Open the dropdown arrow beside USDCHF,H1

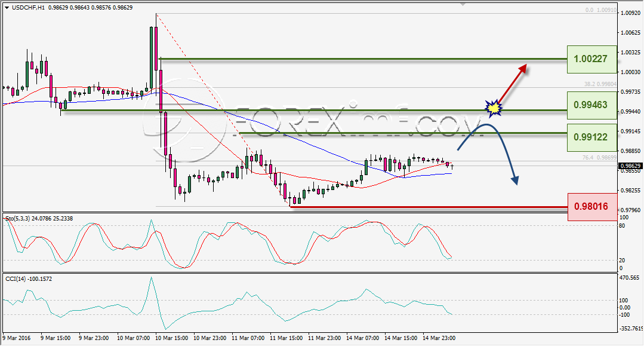click(7, 7)
